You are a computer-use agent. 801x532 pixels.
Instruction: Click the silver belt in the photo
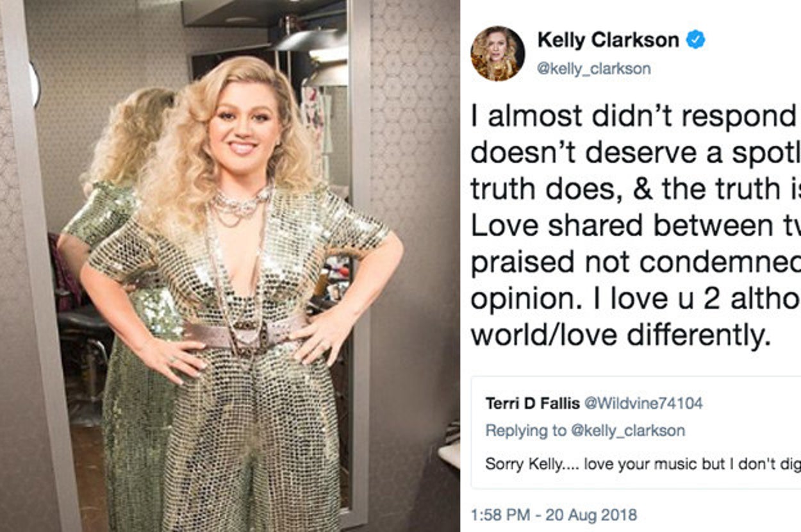point(244,330)
